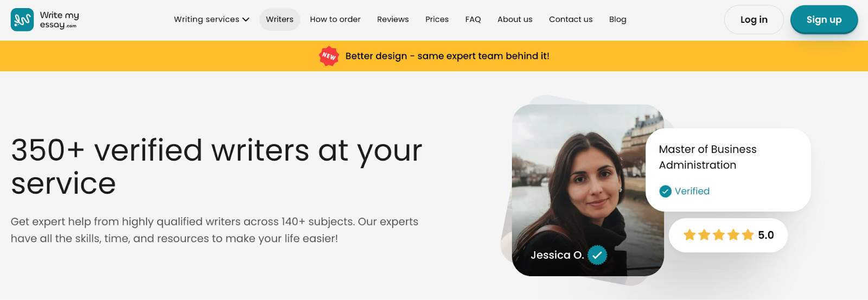This screenshot has height=300, width=868.
Task: Click the Better design announcement text
Action: (x=448, y=56)
